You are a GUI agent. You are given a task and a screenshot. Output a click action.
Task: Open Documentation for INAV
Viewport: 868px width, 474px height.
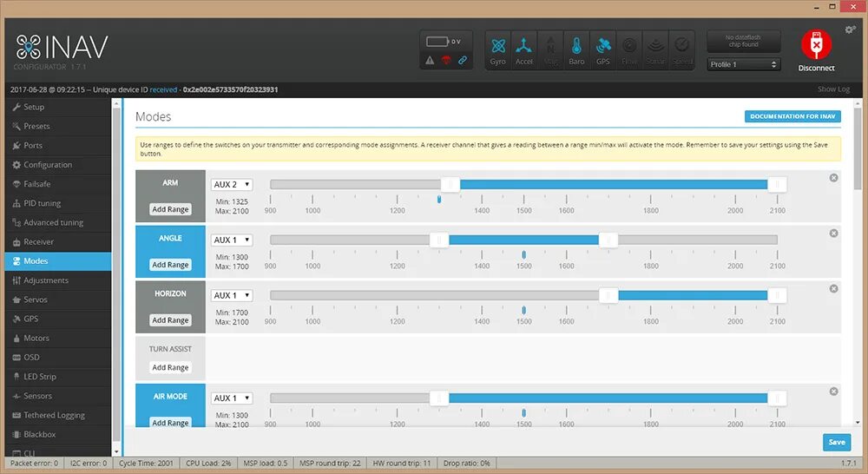[792, 116]
